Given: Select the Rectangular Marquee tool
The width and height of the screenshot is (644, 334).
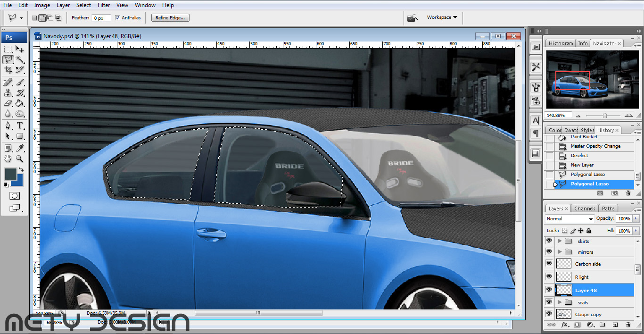Looking at the screenshot, I should (x=8, y=49).
